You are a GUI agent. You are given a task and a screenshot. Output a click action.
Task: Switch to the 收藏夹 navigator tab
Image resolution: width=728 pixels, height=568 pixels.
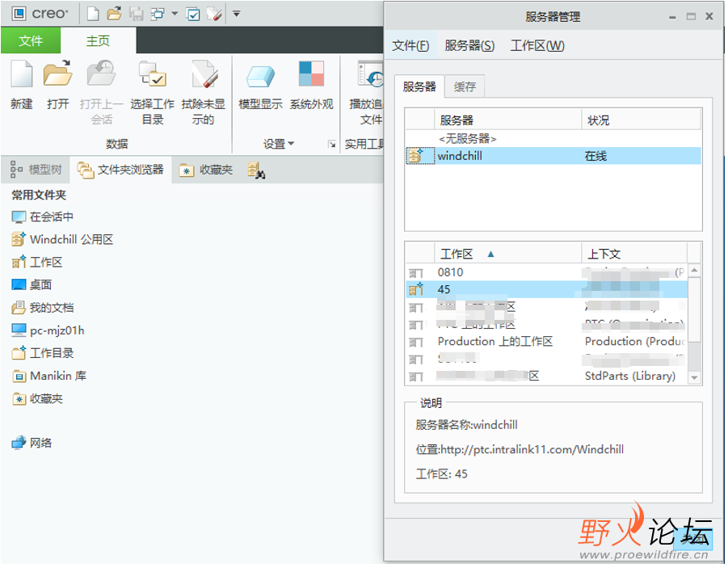click(206, 170)
